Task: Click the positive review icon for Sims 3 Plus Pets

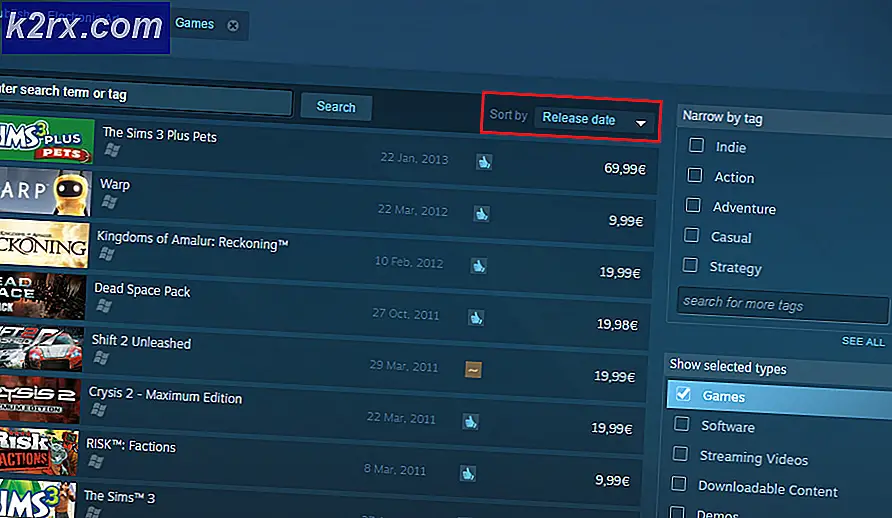Action: click(x=484, y=162)
